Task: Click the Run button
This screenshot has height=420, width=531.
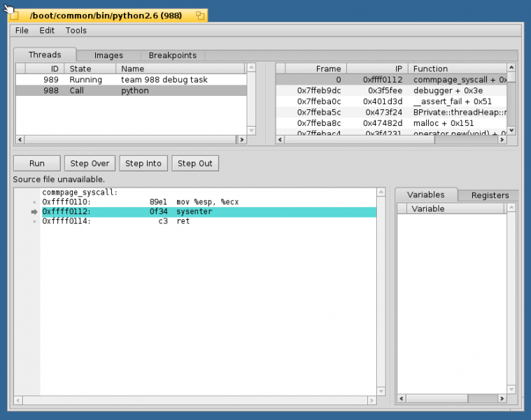Action: pyautogui.click(x=37, y=163)
